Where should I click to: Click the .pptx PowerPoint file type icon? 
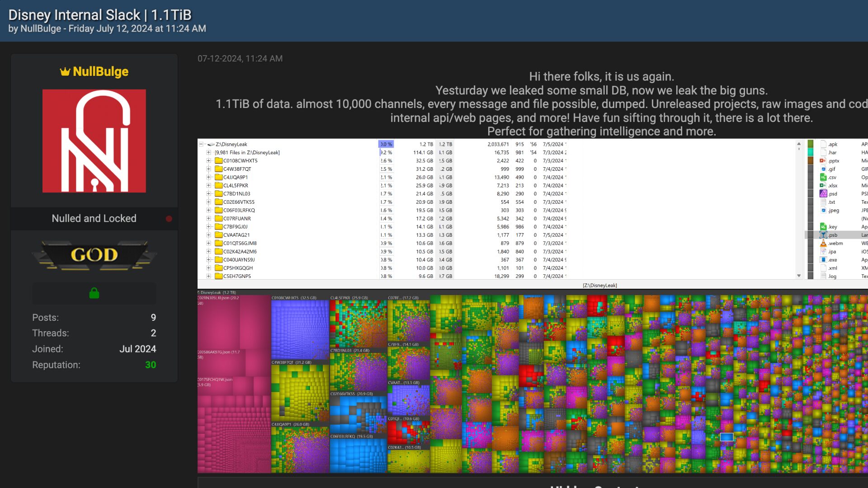[x=823, y=161]
